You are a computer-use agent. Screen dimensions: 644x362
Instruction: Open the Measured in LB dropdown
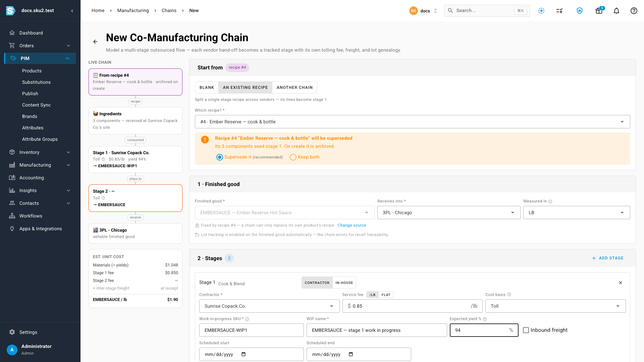[576, 213]
